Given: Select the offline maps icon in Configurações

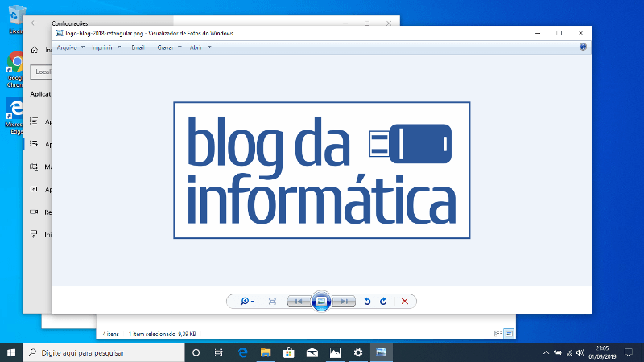Looking at the screenshot, I should point(34,167).
